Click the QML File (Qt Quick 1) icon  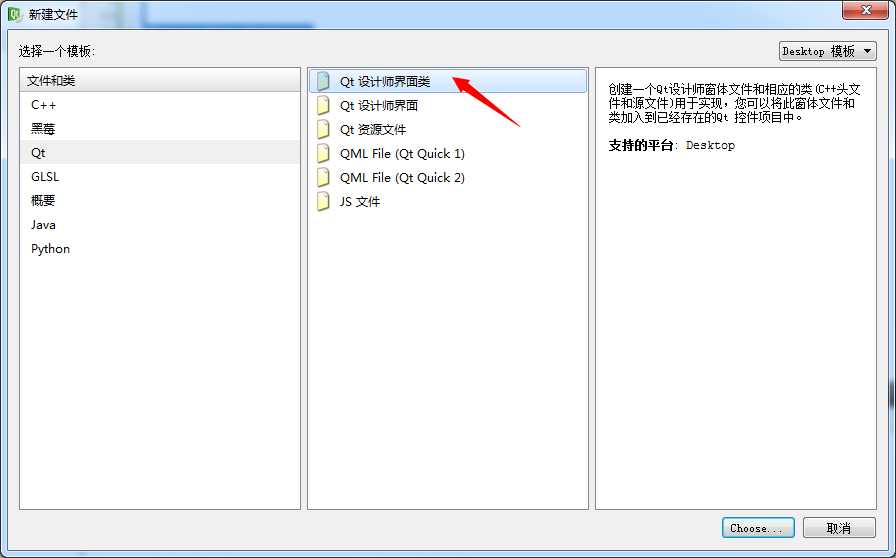pos(323,153)
